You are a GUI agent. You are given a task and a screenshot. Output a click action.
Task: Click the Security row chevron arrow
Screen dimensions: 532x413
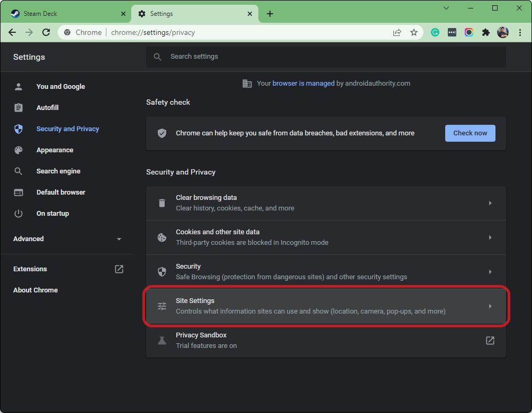tap(490, 272)
